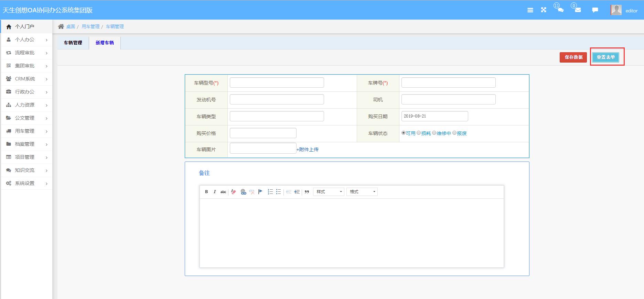The height and width of the screenshot is (299, 644).
Task: Open the 样式 styles dropdown
Action: point(329,192)
